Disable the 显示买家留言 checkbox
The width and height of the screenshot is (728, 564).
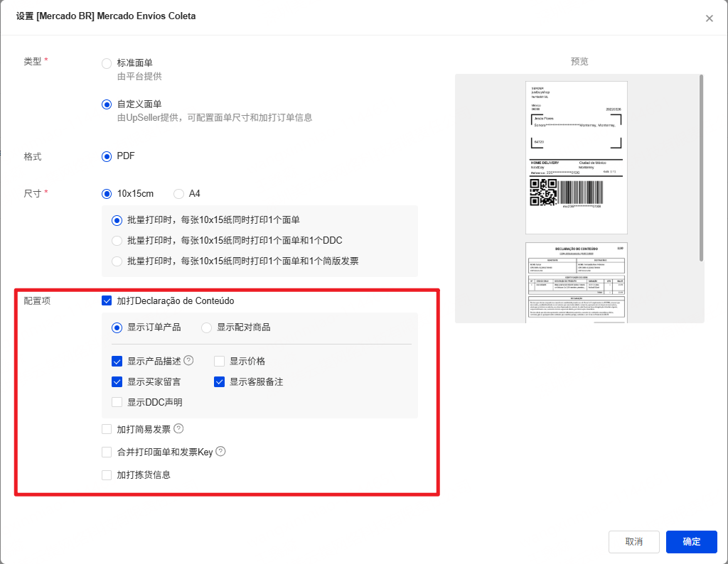117,382
